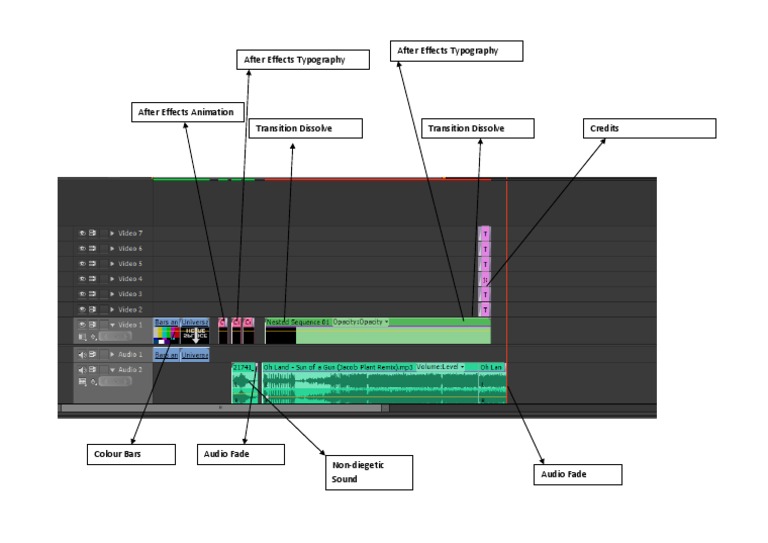Toggle sync lock on Audio 1
The width and height of the screenshot is (768, 543).
click(92, 354)
